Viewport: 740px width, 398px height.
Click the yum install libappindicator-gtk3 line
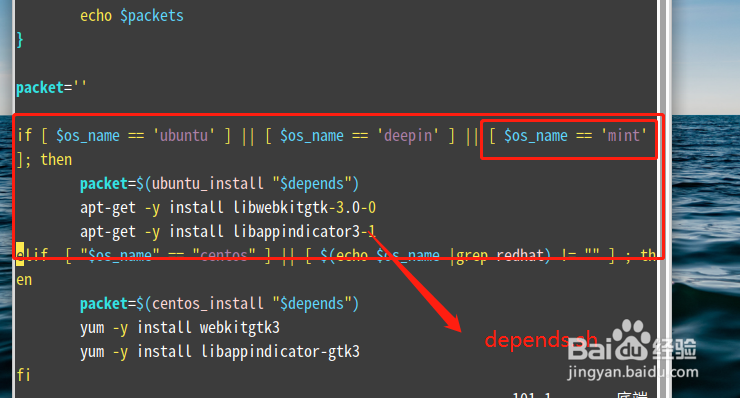220,352
